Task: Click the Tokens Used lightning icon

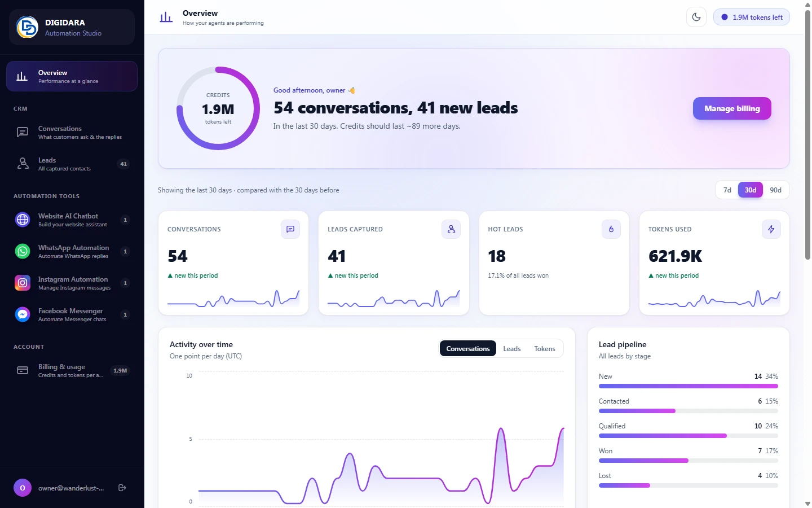Action: (x=771, y=229)
